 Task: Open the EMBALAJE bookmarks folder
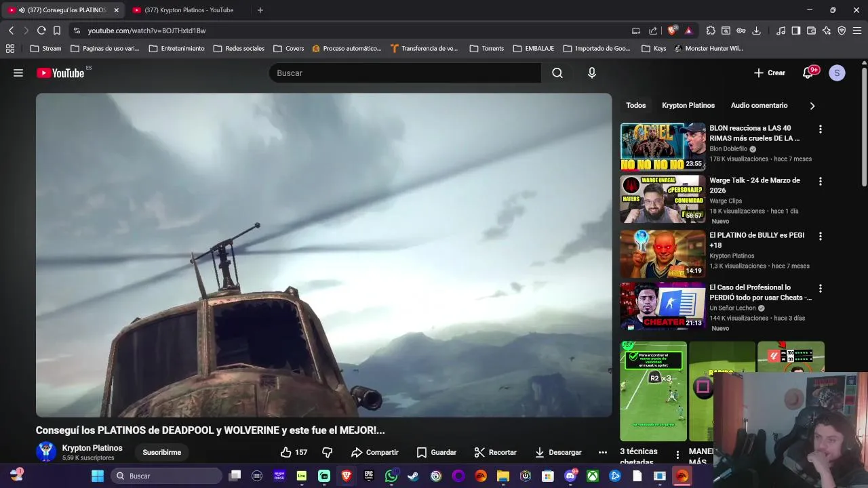534,49
